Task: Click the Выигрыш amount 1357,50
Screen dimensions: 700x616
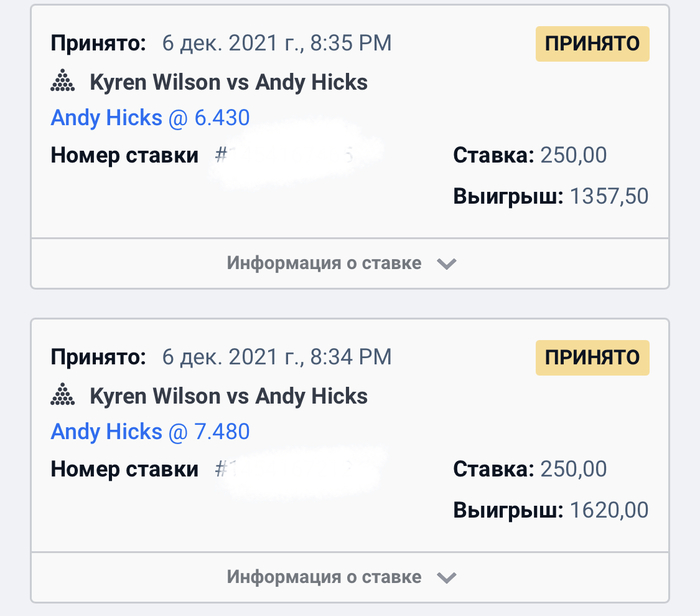Action: point(609,196)
